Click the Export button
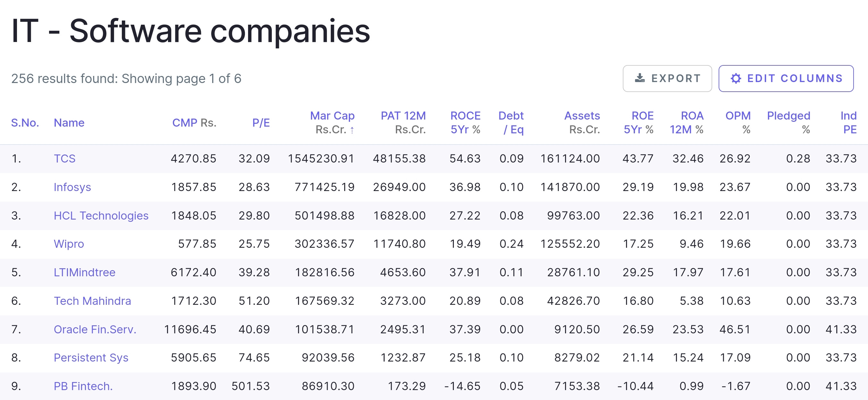The image size is (868, 400). pos(667,79)
